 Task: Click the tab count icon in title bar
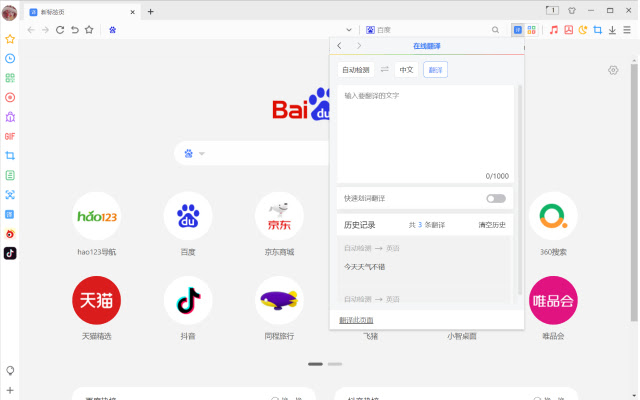(x=552, y=11)
